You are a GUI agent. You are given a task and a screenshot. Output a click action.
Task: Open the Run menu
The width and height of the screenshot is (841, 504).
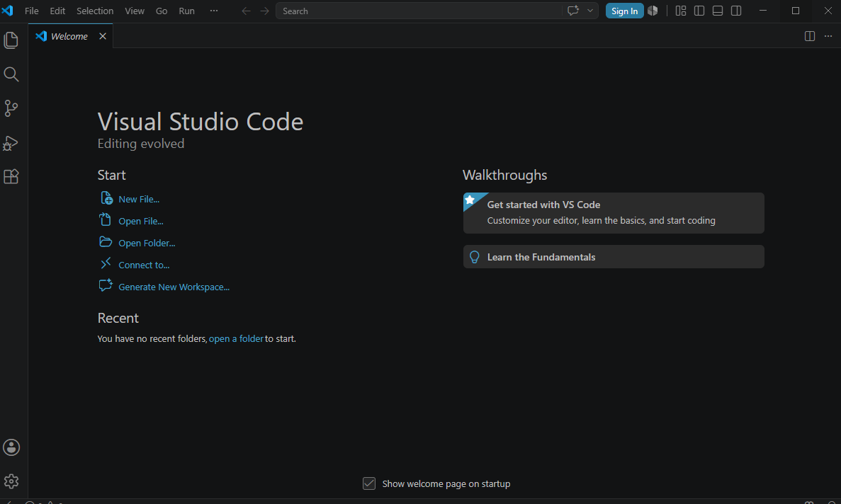186,11
